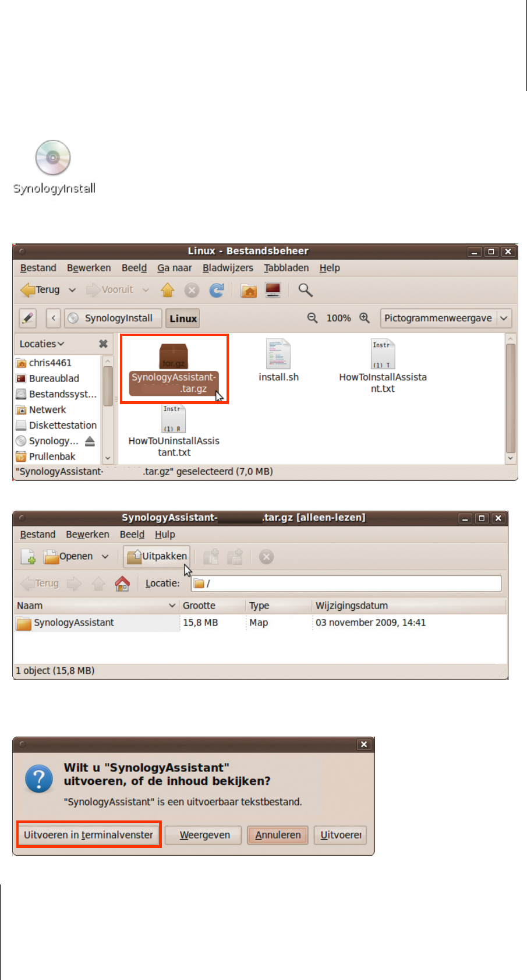Close the SynologyAssistant run dialog
527x980 pixels.
click(364, 744)
